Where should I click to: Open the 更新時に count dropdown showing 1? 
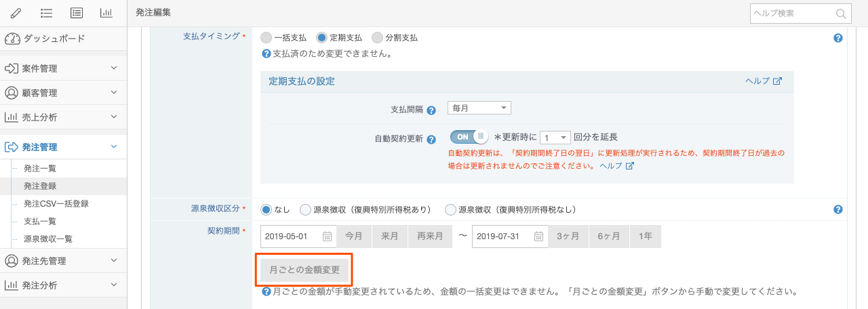click(555, 136)
